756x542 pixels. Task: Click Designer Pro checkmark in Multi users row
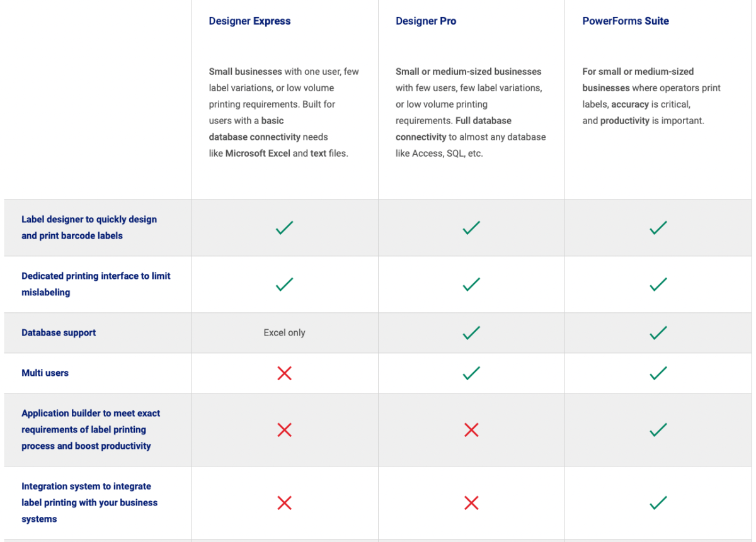pyautogui.click(x=471, y=373)
